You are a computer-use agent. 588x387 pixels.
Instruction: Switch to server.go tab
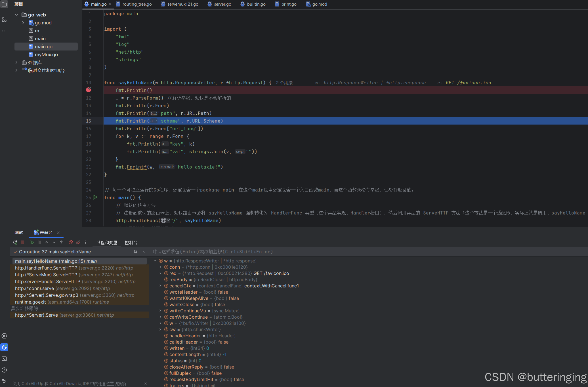coord(219,4)
